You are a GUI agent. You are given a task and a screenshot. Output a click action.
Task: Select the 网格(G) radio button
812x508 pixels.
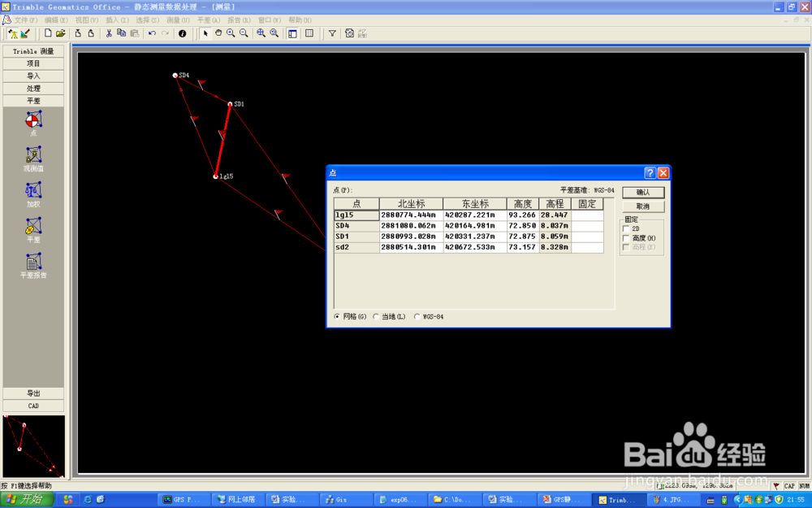point(337,317)
